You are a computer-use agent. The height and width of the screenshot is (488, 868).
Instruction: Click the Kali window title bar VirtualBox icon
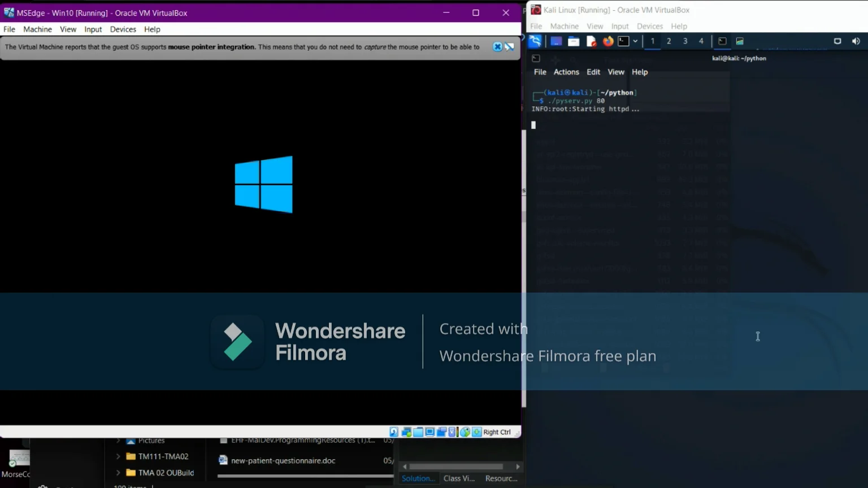[536, 10]
